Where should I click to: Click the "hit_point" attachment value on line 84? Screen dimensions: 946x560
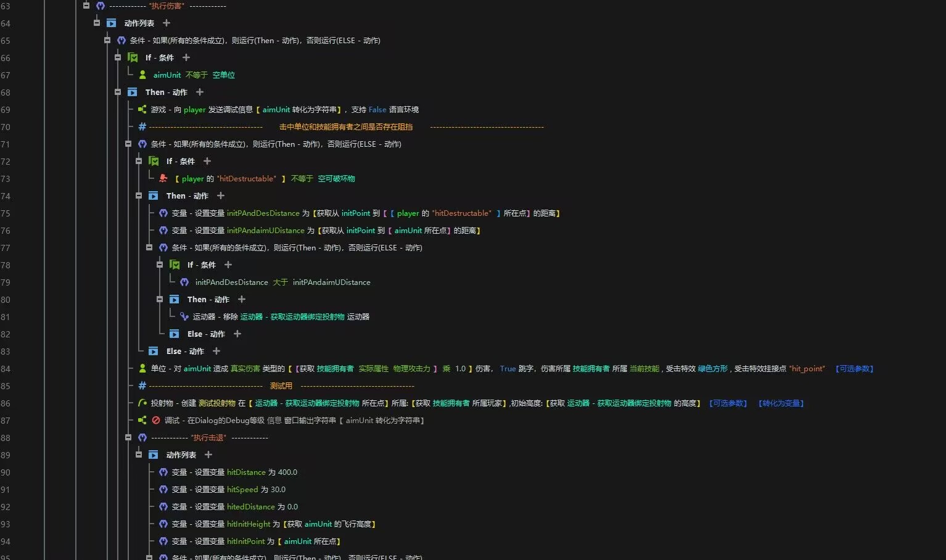(807, 369)
